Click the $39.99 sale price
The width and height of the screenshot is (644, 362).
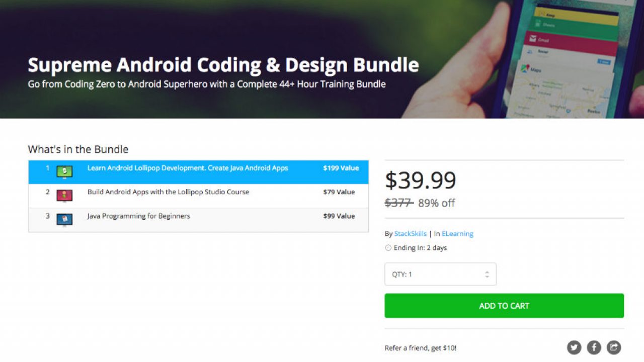(421, 180)
